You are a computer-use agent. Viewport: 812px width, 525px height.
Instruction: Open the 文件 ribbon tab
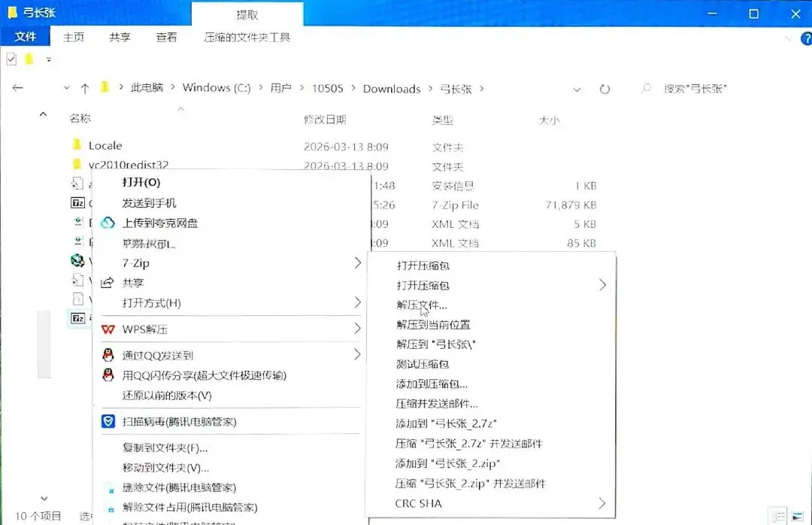[26, 37]
